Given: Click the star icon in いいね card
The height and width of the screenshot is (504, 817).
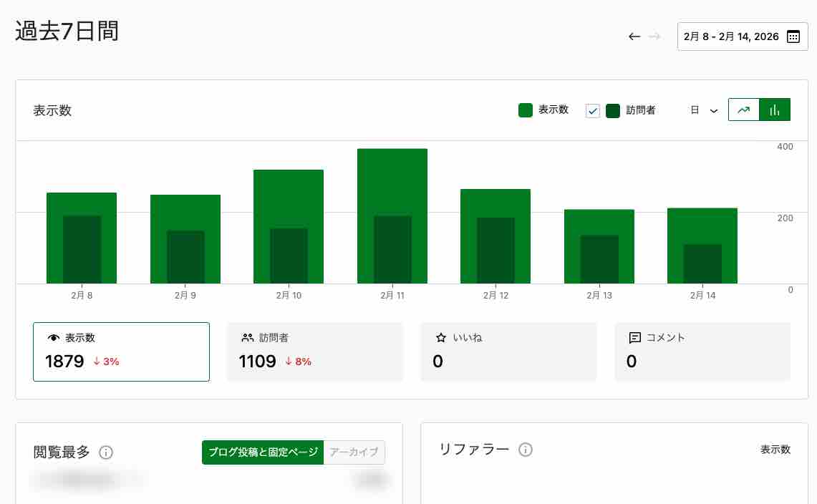Looking at the screenshot, I should pos(441,338).
